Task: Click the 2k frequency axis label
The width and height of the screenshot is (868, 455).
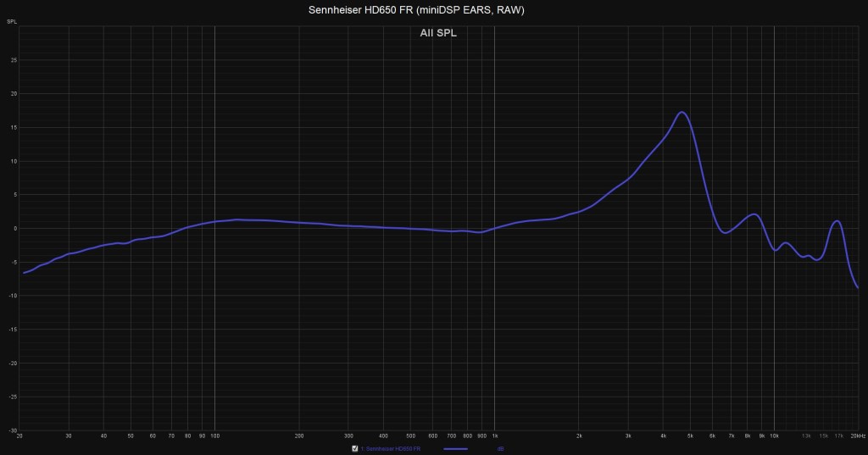Action: click(x=579, y=436)
